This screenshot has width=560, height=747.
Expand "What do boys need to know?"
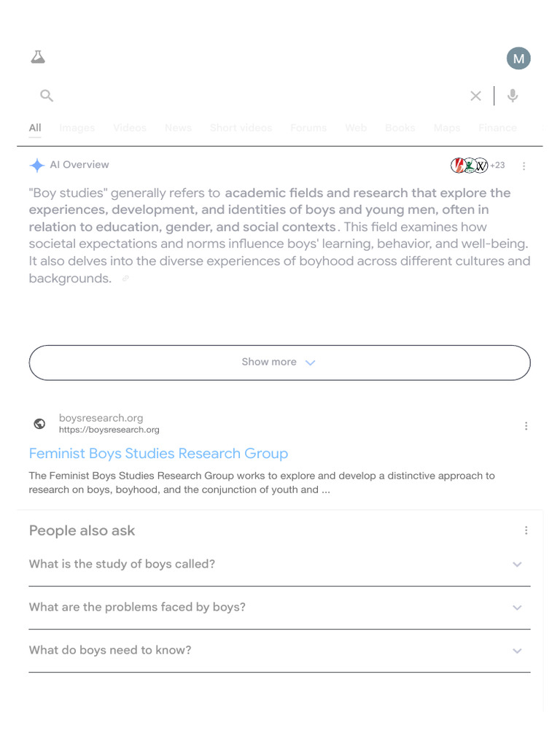(x=279, y=650)
